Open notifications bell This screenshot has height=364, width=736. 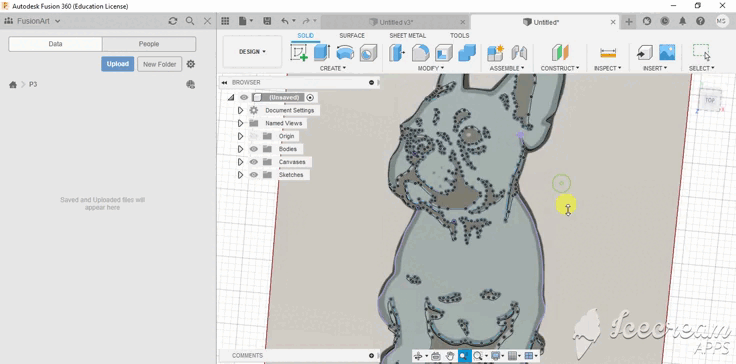coord(682,21)
